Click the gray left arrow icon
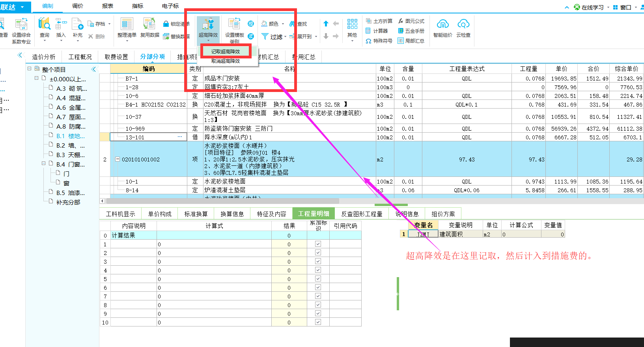 click(x=336, y=24)
